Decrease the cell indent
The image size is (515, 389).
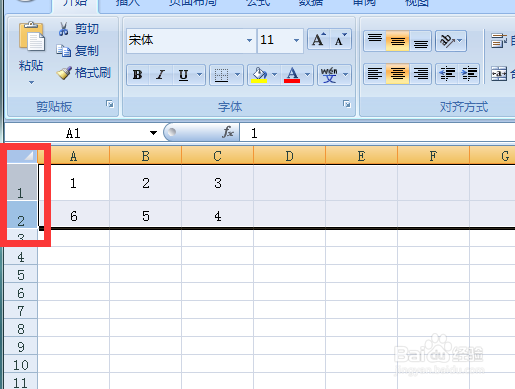pos(447,74)
